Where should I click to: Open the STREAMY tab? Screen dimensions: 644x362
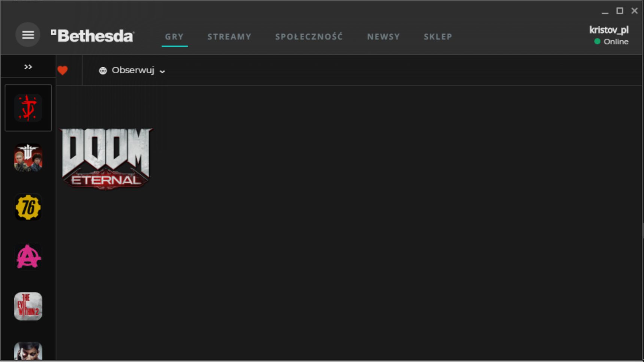click(230, 37)
